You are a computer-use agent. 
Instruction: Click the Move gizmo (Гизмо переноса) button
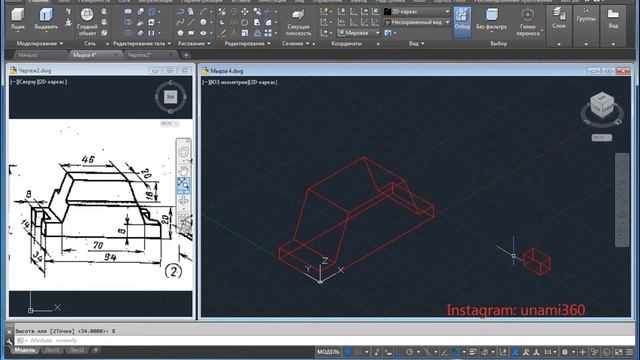click(527, 22)
